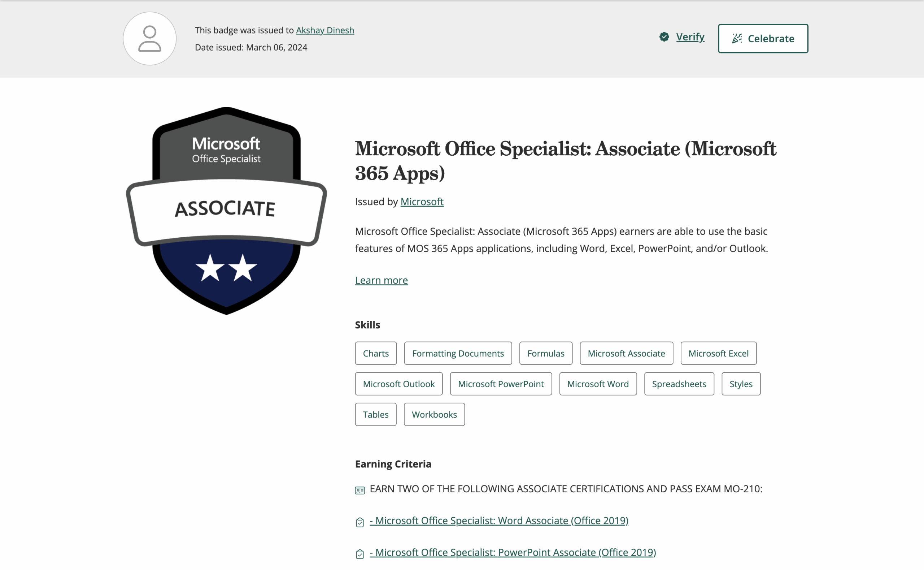The height and width of the screenshot is (570, 924).
Task: Click the green verified checkmark icon
Action: [664, 36]
